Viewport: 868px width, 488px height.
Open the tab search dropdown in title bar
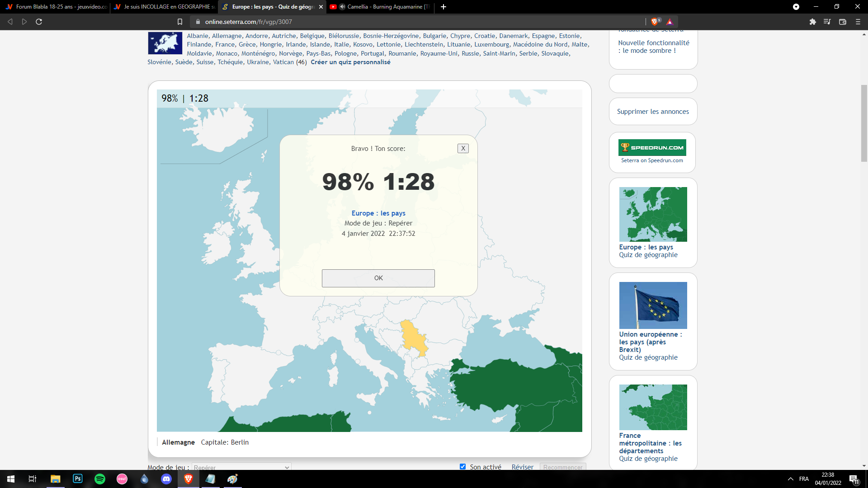796,7
